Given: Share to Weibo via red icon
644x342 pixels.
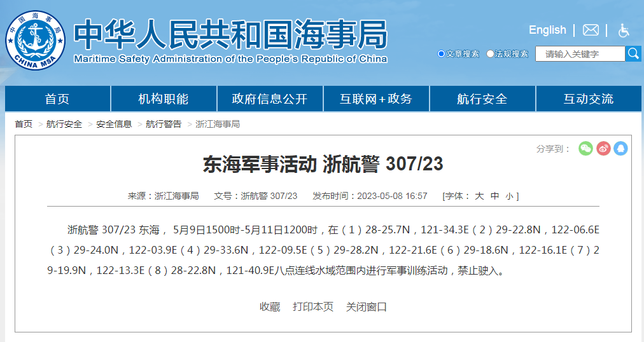Looking at the screenshot, I should (603, 149).
